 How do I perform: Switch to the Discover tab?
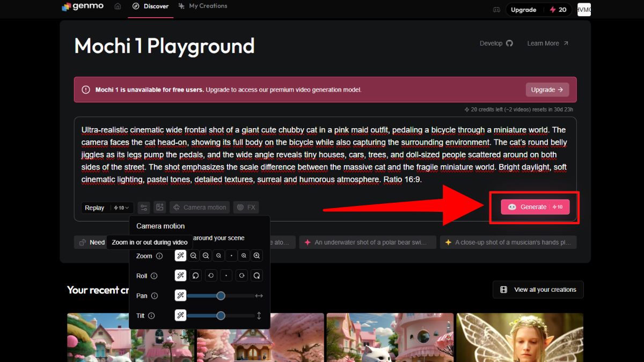pyautogui.click(x=150, y=6)
